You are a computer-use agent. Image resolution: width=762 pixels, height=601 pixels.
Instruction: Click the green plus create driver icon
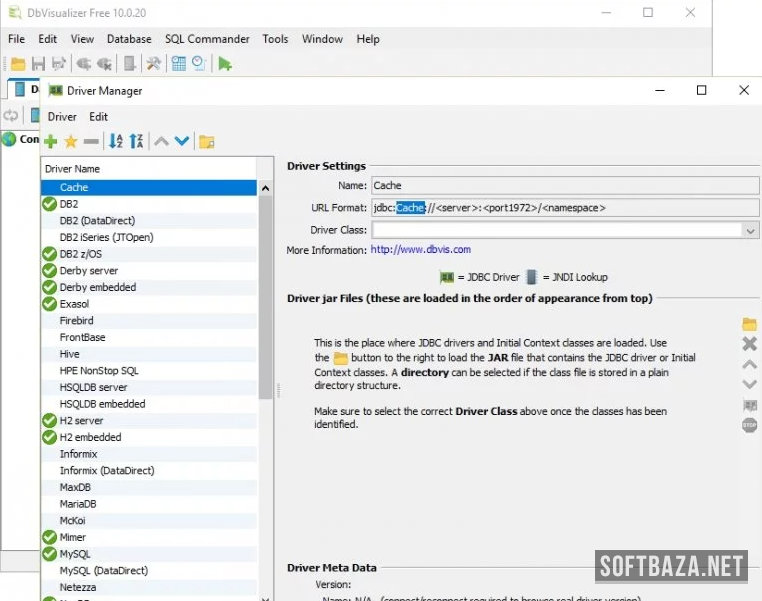click(50, 142)
